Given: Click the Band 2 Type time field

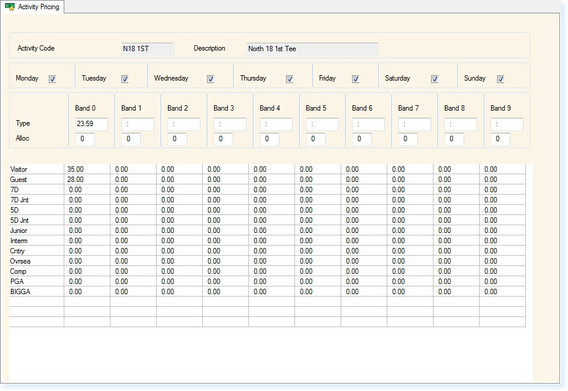Looking at the screenshot, I should tap(184, 124).
